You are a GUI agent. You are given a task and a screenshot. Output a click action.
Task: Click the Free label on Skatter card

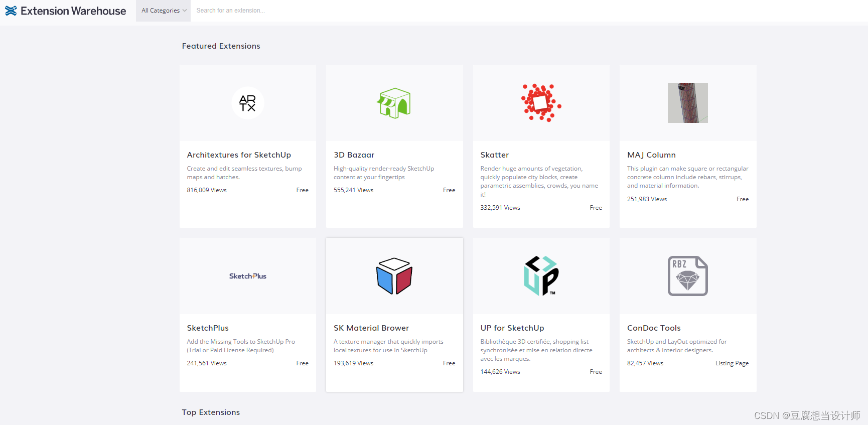pyautogui.click(x=596, y=208)
